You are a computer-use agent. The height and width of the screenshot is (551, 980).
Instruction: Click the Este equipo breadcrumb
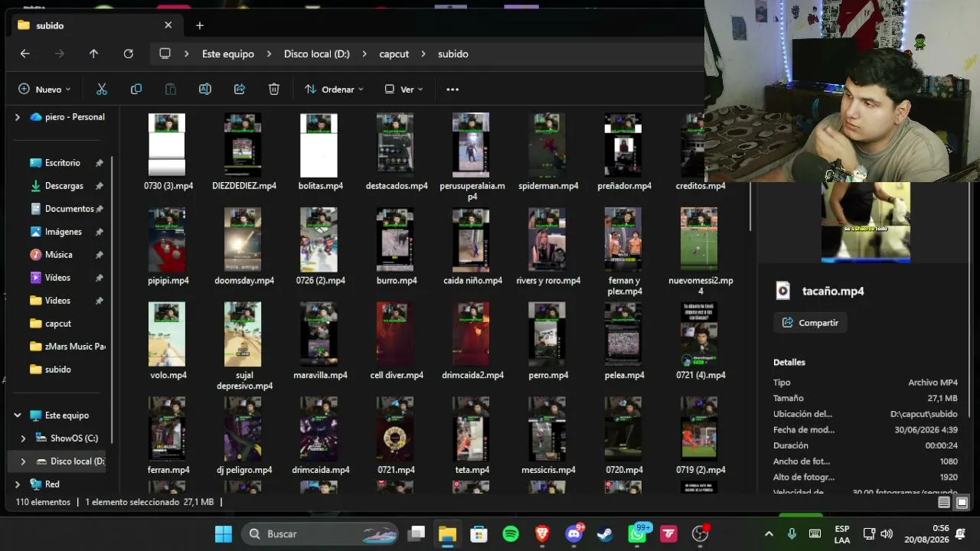click(x=228, y=54)
